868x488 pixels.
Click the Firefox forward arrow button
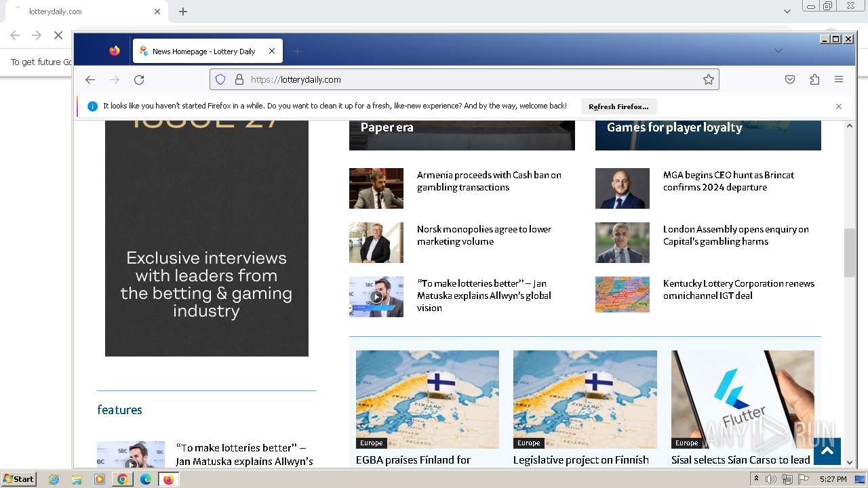click(115, 79)
